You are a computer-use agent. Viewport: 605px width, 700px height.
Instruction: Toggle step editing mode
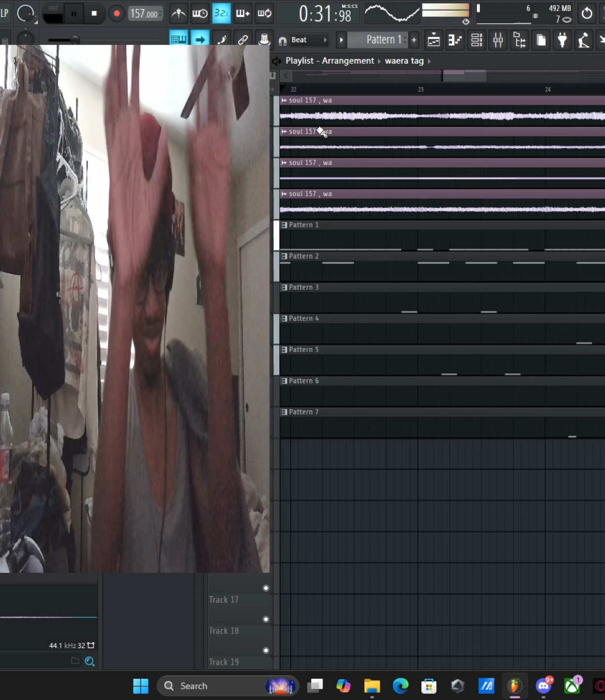pos(221,40)
